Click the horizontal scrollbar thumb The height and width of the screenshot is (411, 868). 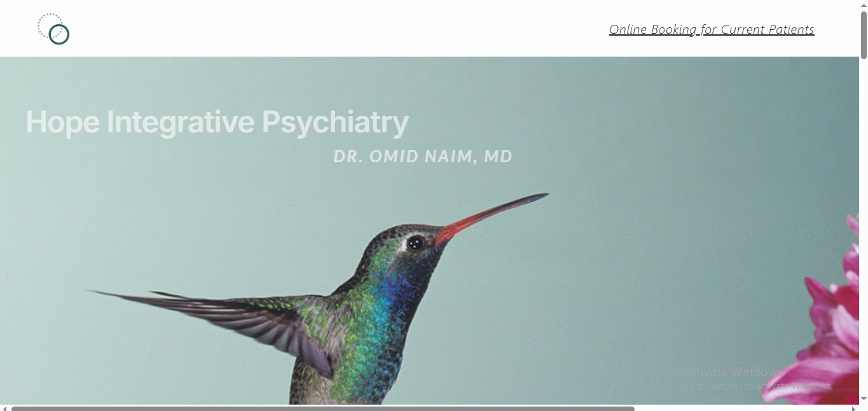tap(323, 408)
